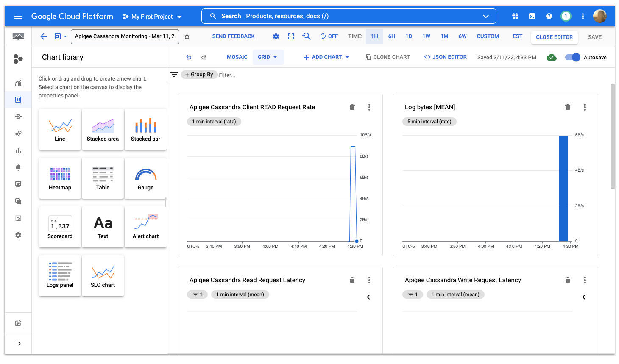Add a Heatmap chart from library

(x=60, y=178)
